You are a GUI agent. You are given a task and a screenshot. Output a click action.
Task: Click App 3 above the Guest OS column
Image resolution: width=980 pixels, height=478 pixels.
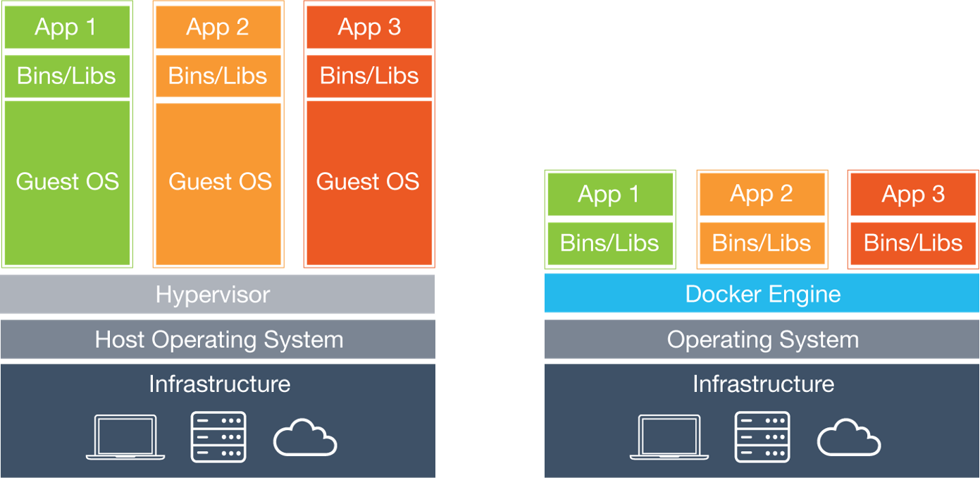[368, 27]
